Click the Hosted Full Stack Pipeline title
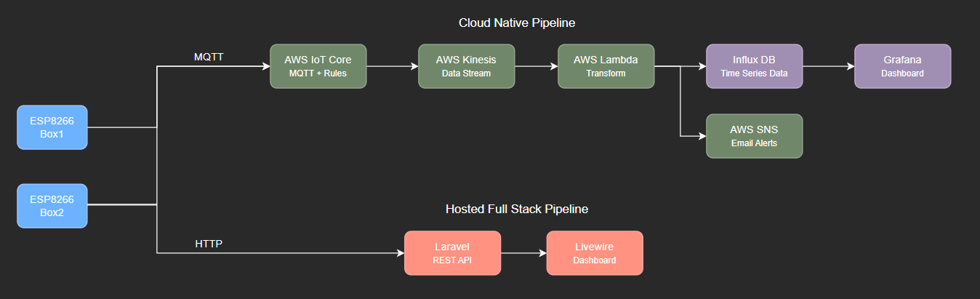980x299 pixels. 517,210
